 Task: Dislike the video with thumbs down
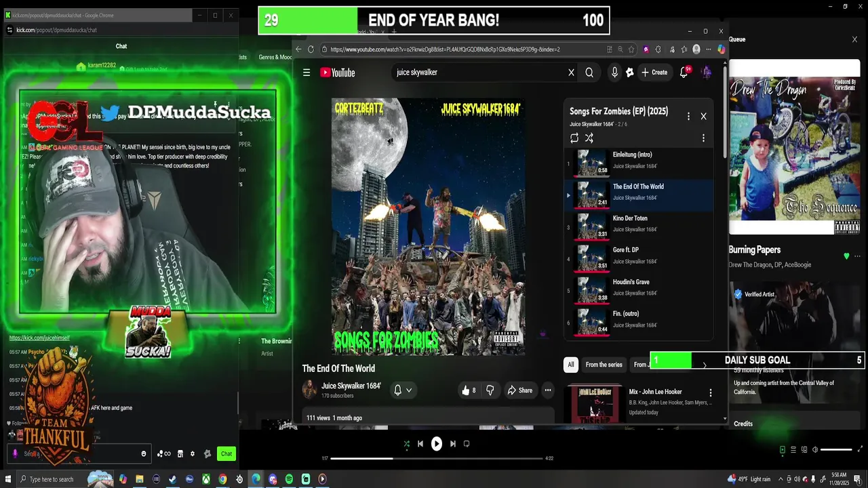coord(490,390)
